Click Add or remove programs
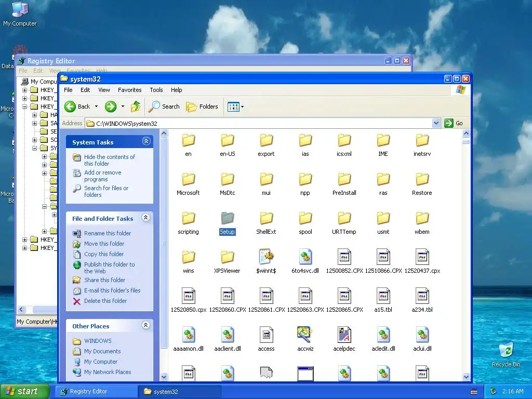This screenshot has width=532, height=399. [102, 176]
